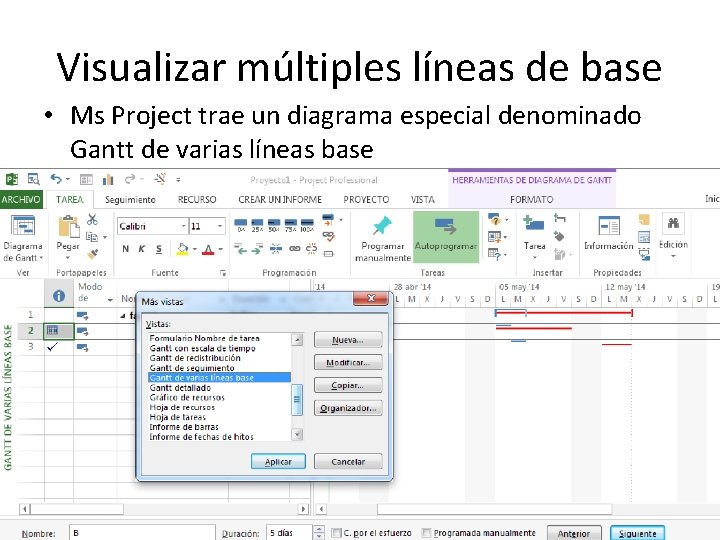
Task: Open the font size 11 dropdown
Action: pyautogui.click(x=220, y=226)
